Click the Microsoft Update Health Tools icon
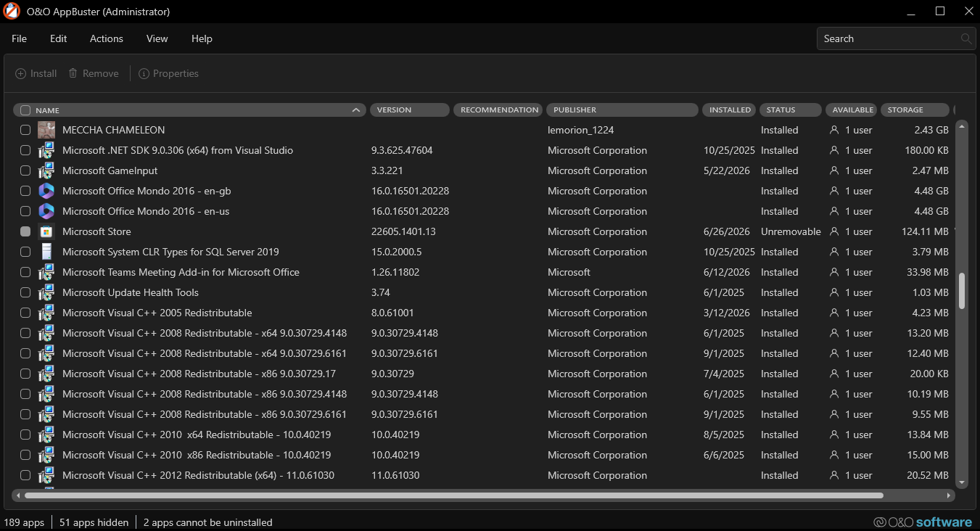The image size is (980, 531). point(46,292)
